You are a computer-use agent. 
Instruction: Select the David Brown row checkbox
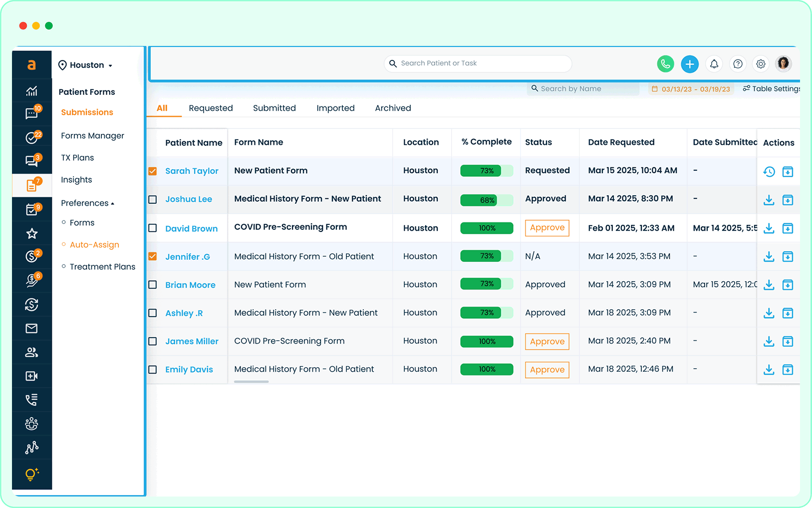[153, 228]
